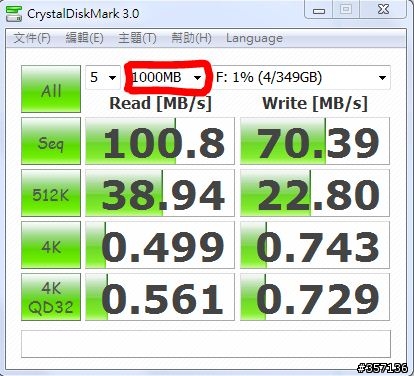Close the CrystalDiskMark window

click(x=383, y=9)
